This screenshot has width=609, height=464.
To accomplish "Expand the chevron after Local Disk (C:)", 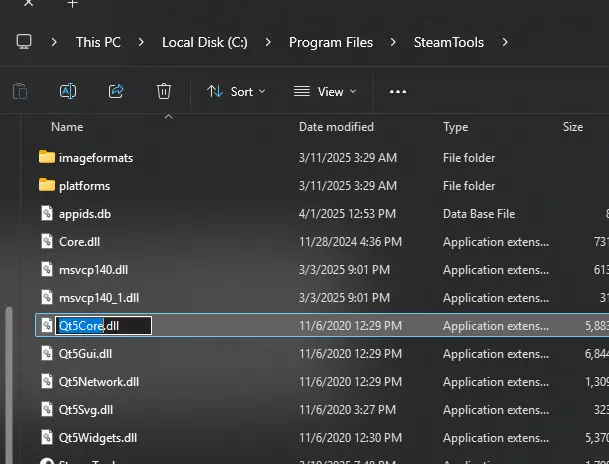I will 268,42.
